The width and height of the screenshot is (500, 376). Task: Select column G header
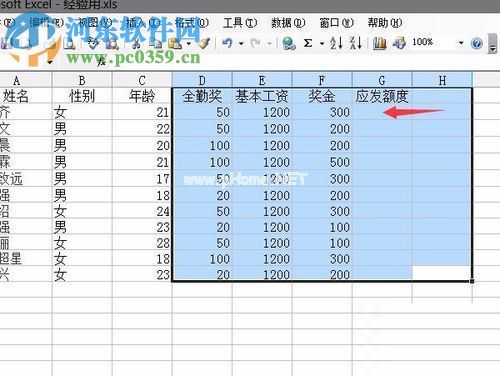point(382,80)
